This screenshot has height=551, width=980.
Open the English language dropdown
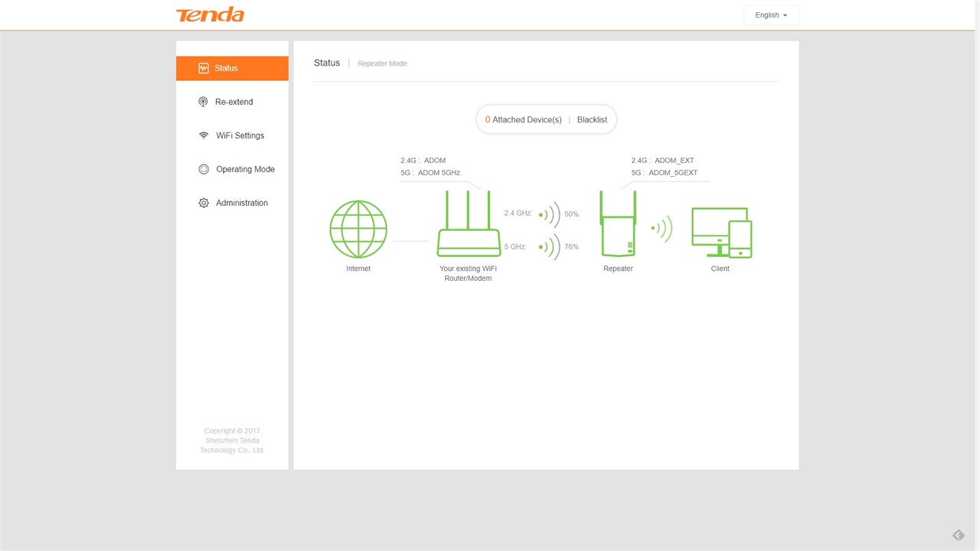[x=770, y=15]
